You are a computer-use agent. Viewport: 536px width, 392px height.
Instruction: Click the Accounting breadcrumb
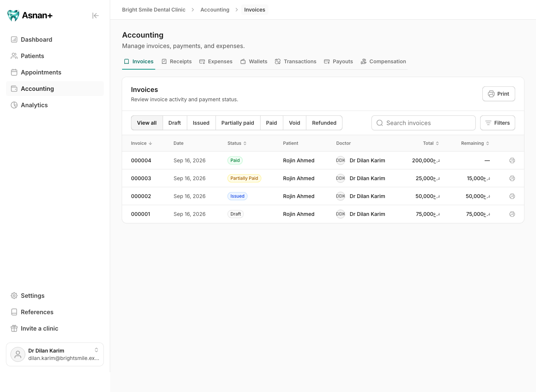pos(215,10)
